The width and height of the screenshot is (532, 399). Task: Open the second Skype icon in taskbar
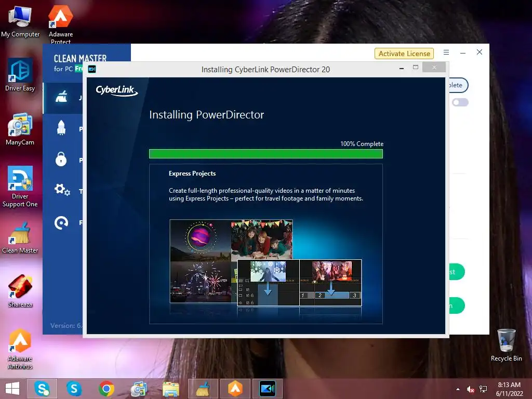74,389
